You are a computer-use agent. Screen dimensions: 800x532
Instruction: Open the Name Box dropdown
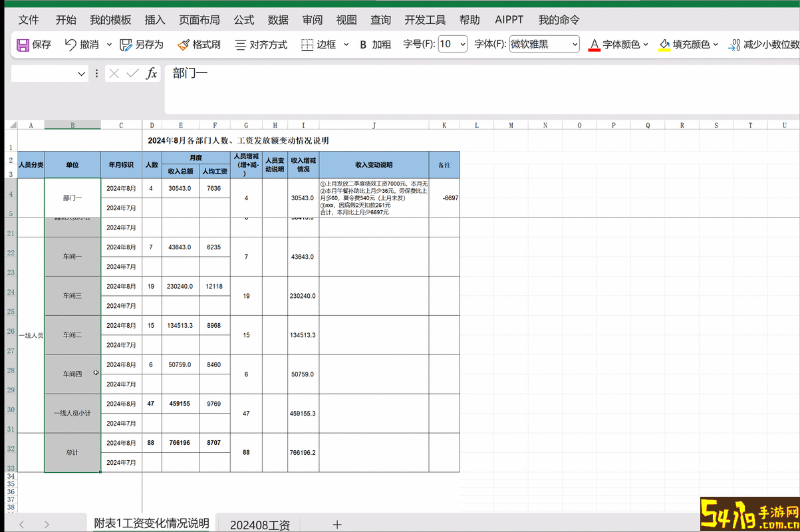click(82, 73)
